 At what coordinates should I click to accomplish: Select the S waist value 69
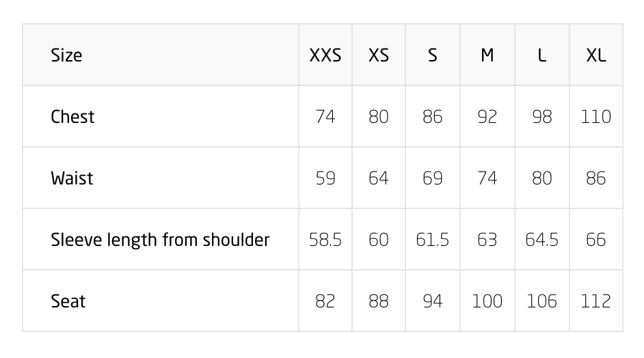433,178
